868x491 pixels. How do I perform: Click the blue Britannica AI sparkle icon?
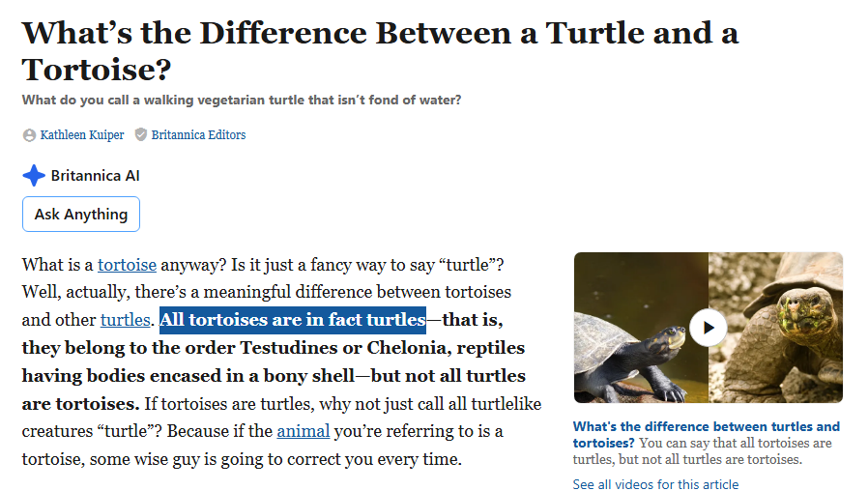tap(34, 176)
